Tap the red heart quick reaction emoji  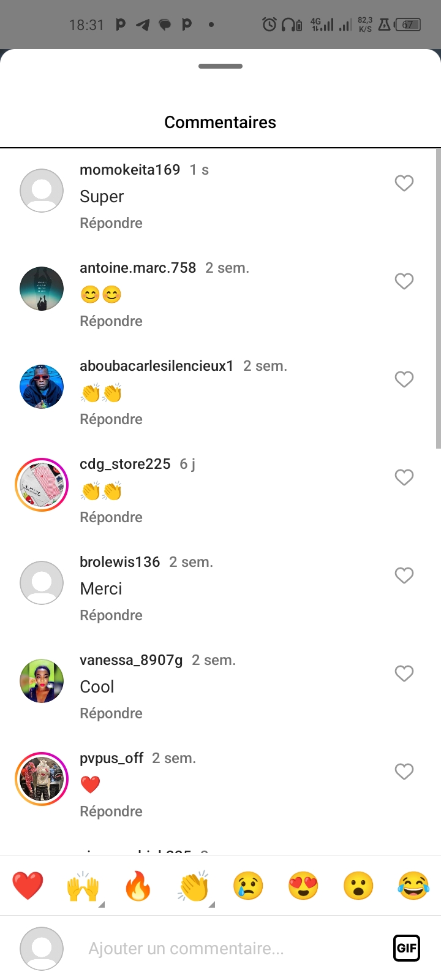(x=28, y=886)
